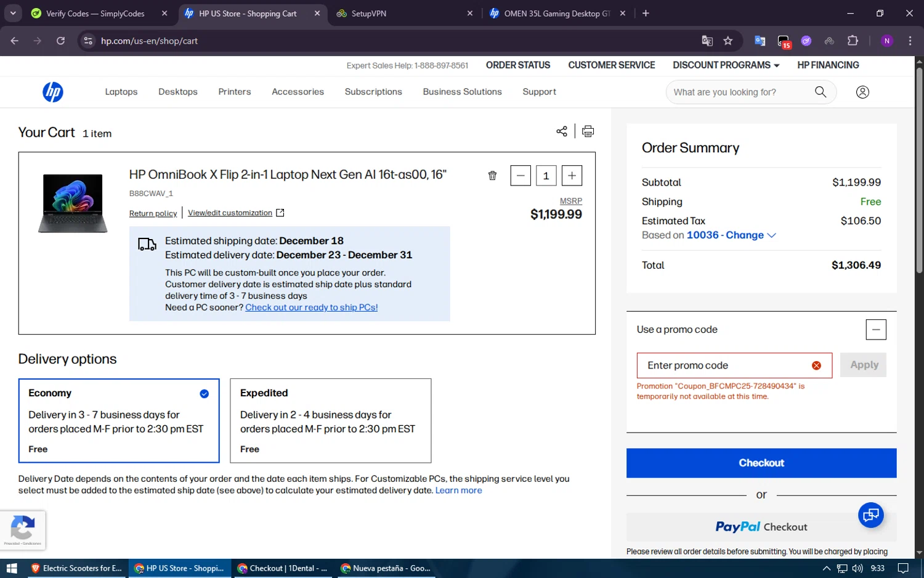Image resolution: width=924 pixels, height=578 pixels.
Task: Click the laptop product thumbnail
Action: [73, 203]
